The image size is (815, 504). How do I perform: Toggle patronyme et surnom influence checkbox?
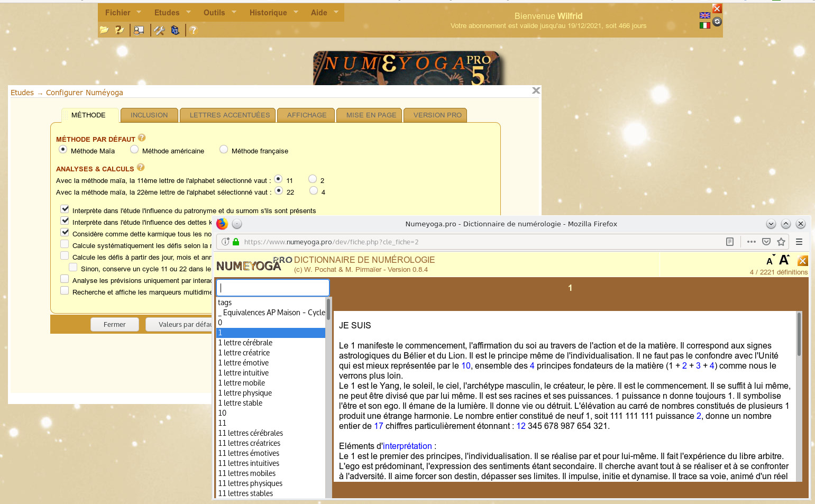pos(65,209)
